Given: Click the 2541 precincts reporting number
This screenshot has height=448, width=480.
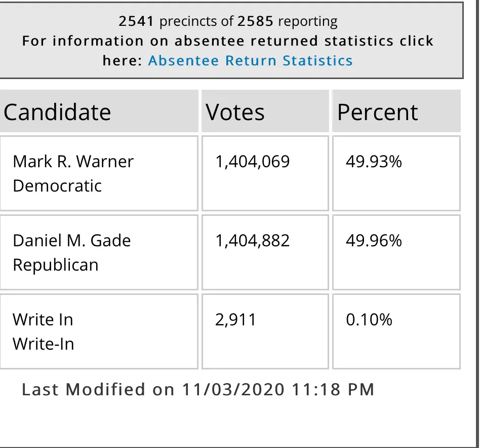Looking at the screenshot, I should pyautogui.click(x=137, y=21).
